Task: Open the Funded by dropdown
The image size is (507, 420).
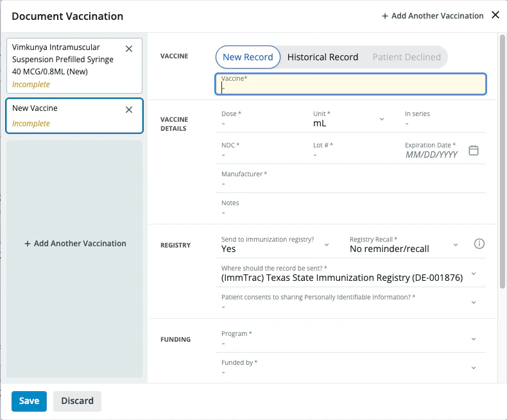Action: coord(351,367)
